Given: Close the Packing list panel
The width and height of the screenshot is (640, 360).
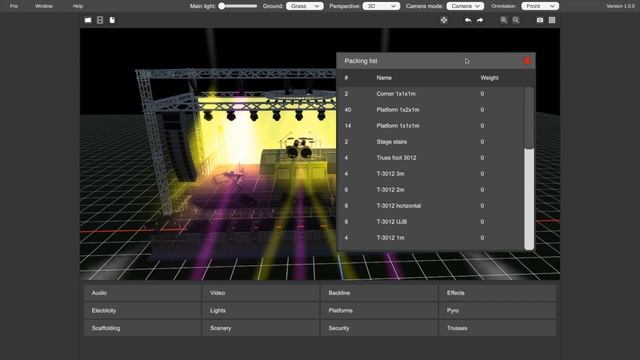Looking at the screenshot, I should click(x=527, y=61).
